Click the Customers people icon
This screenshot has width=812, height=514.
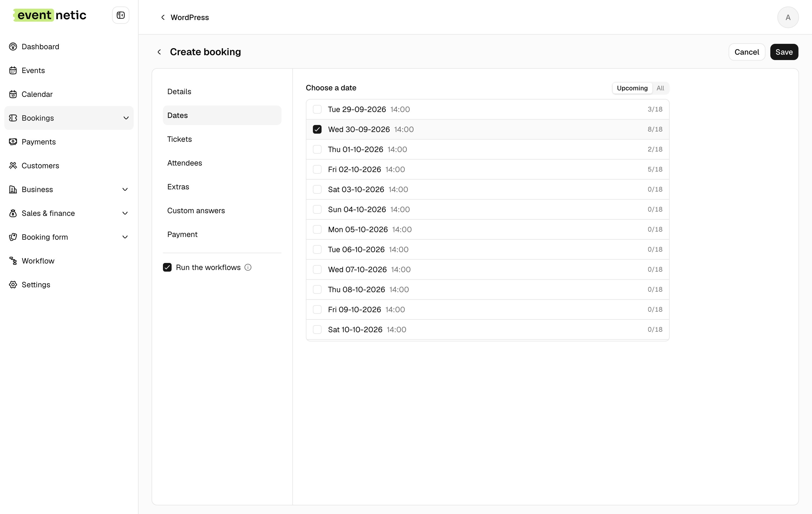13,166
